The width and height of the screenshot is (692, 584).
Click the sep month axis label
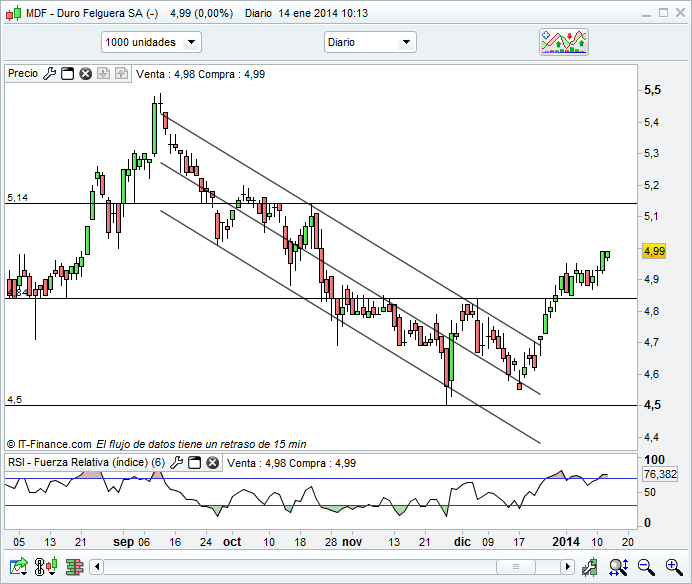(x=124, y=542)
